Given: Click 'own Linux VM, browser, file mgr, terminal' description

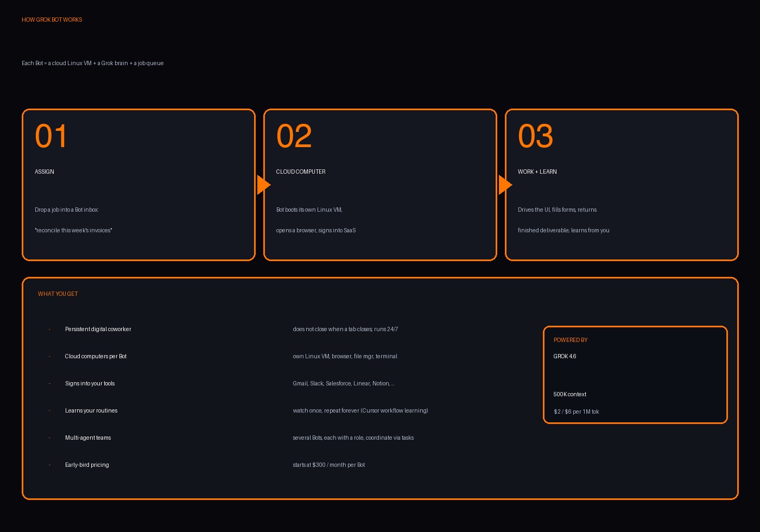Looking at the screenshot, I should click(345, 356).
